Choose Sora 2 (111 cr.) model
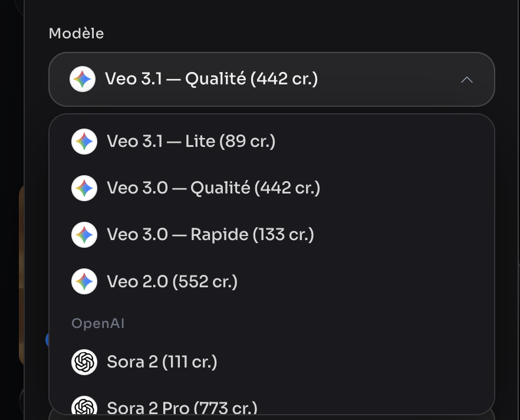This screenshot has height=420, width=520. [272, 362]
